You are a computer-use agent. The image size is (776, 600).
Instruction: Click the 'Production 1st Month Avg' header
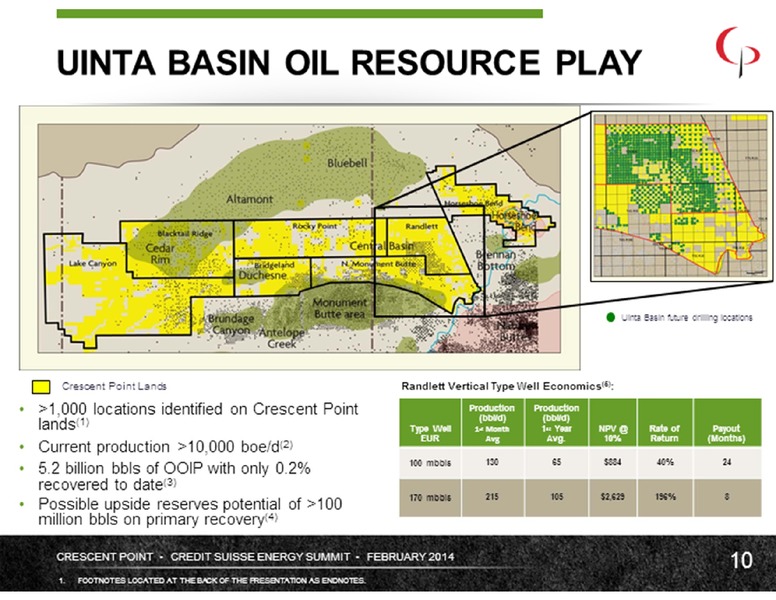492,423
